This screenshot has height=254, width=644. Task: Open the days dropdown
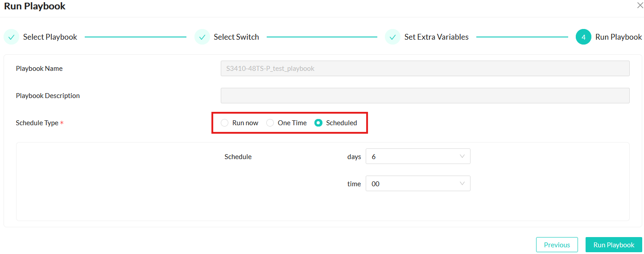pos(417,156)
